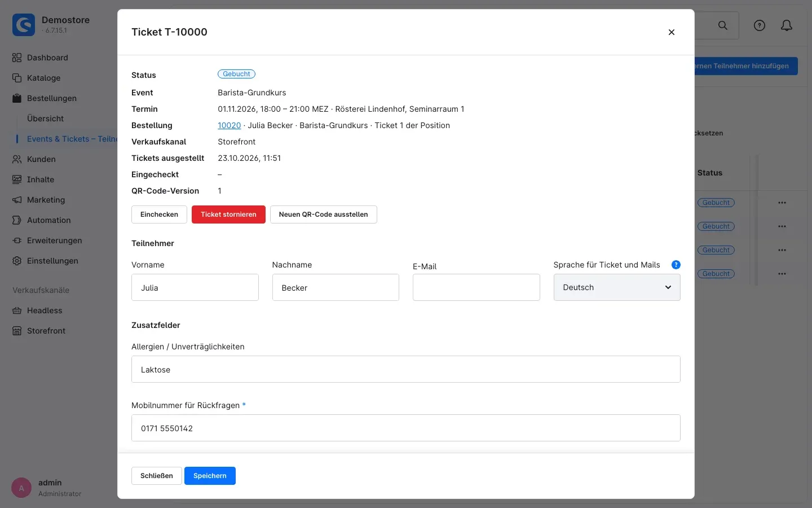Open order link 10020
The height and width of the screenshot is (508, 812).
pyautogui.click(x=230, y=125)
